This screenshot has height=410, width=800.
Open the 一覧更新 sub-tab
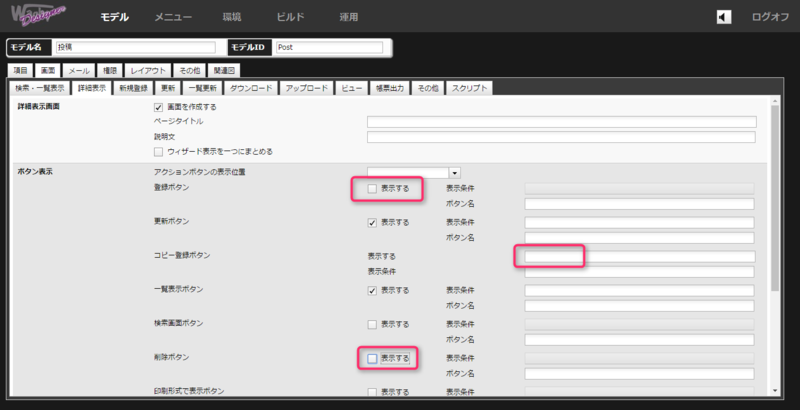click(203, 88)
